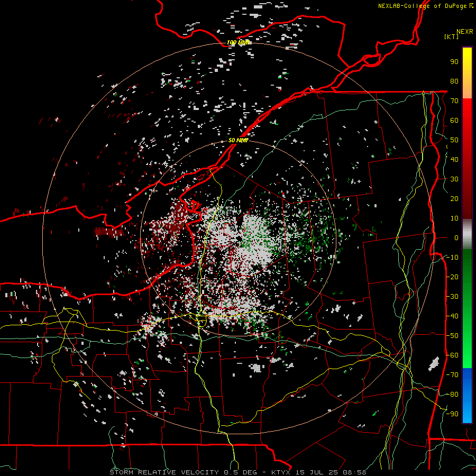Screen dimensions: 476x476
Task: Click the -80 scale label
Action: click(452, 395)
